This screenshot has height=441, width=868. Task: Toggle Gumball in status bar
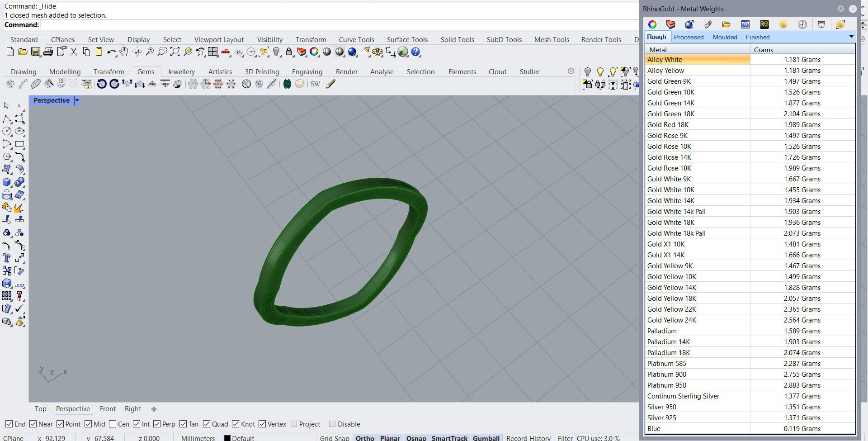(486, 438)
